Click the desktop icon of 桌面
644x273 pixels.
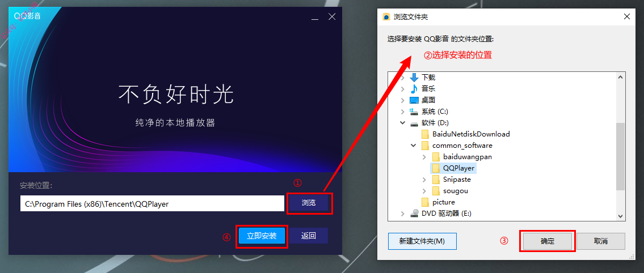click(414, 100)
